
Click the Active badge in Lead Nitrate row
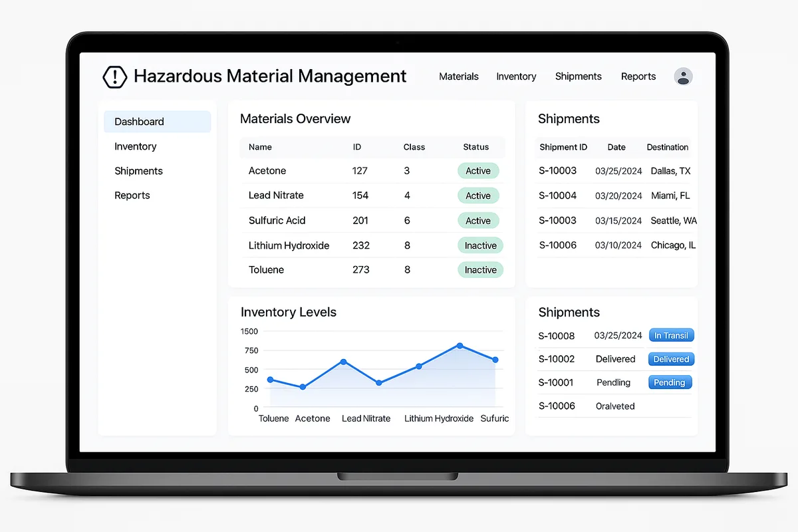click(x=478, y=196)
